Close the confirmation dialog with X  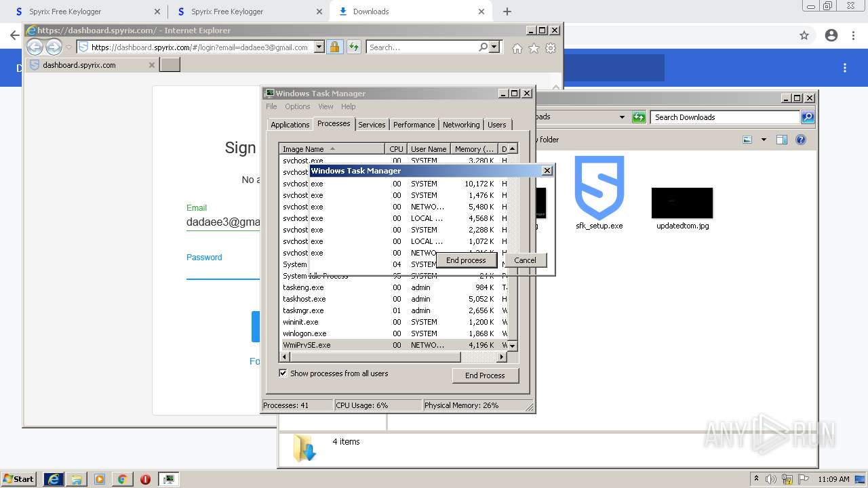547,171
